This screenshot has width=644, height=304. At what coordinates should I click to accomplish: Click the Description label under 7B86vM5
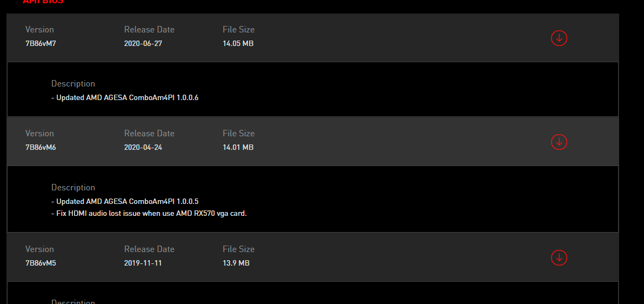pyautogui.click(x=73, y=301)
